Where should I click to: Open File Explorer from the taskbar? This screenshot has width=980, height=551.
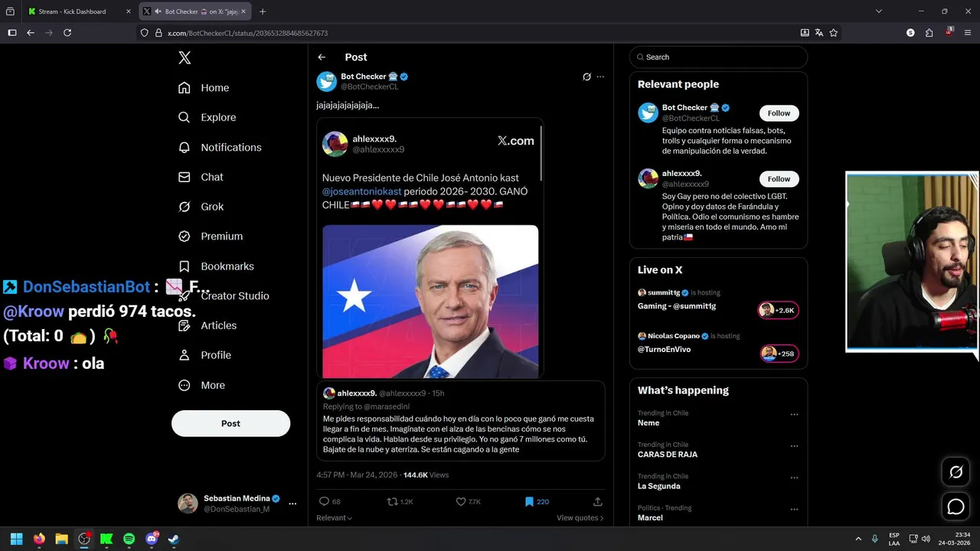coord(61,539)
